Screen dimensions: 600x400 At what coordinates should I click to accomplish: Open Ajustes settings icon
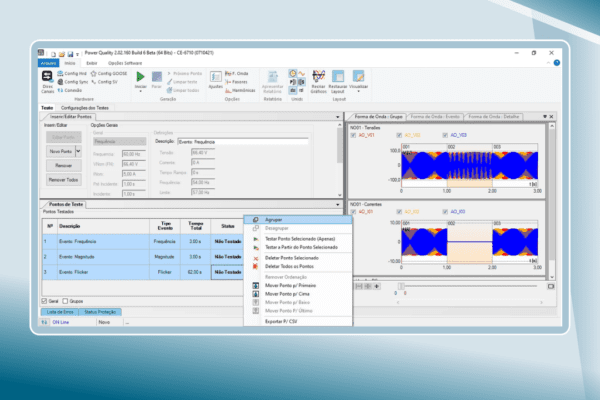(x=215, y=77)
